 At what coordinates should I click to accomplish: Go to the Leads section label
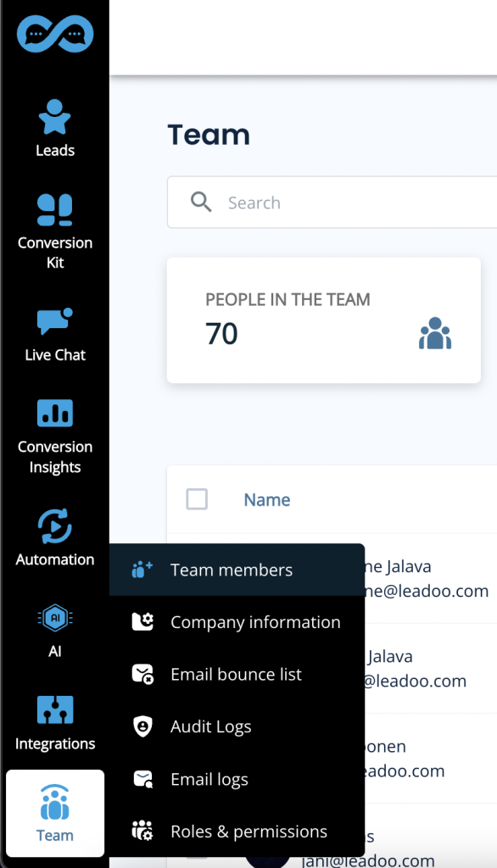point(55,150)
